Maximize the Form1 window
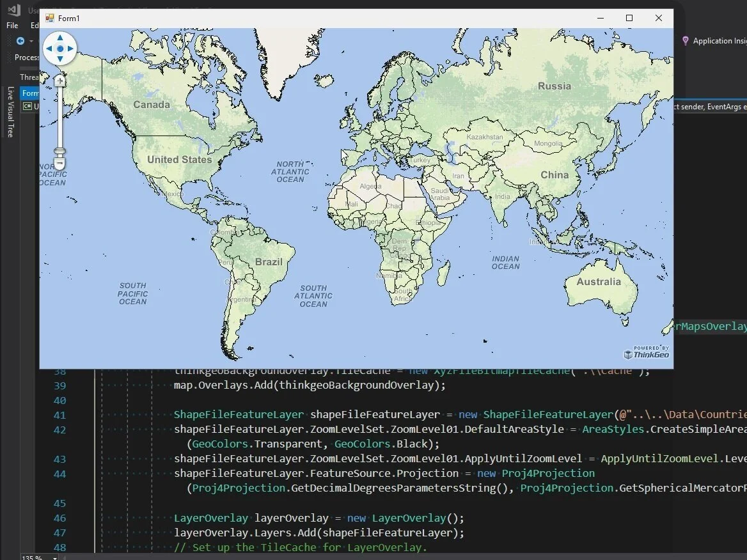The height and width of the screenshot is (560, 747). point(629,18)
